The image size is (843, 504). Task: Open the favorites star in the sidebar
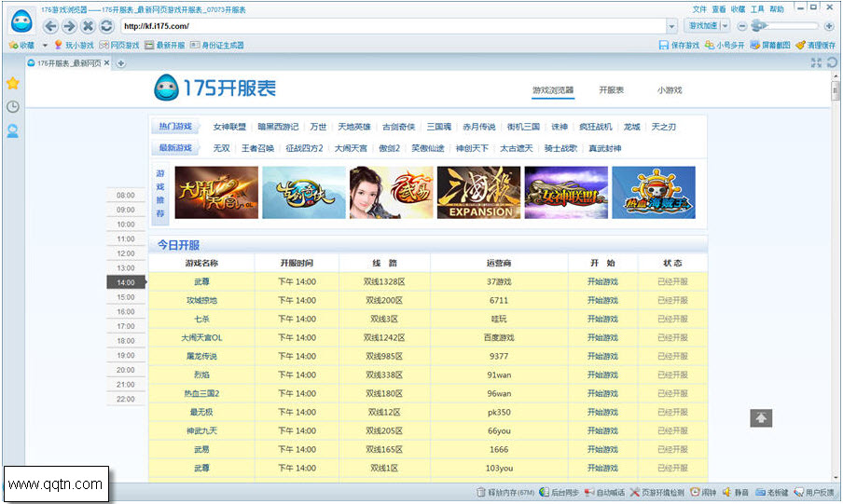13,83
